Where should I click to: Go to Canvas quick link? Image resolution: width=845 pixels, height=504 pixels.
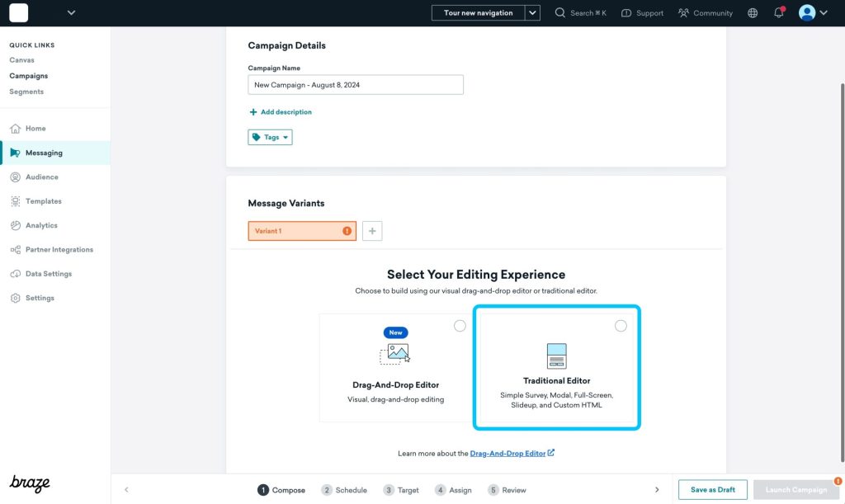point(21,59)
